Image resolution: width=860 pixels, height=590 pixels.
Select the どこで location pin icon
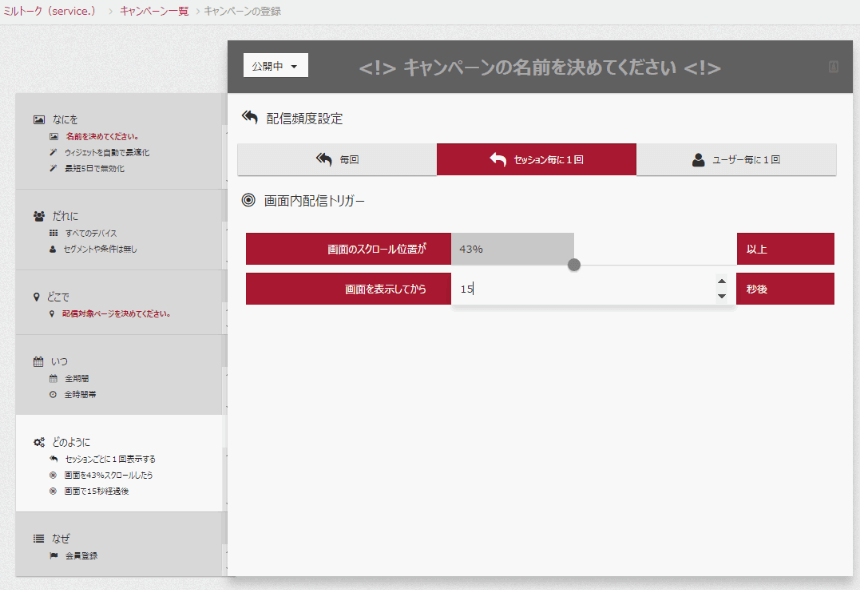(x=37, y=297)
